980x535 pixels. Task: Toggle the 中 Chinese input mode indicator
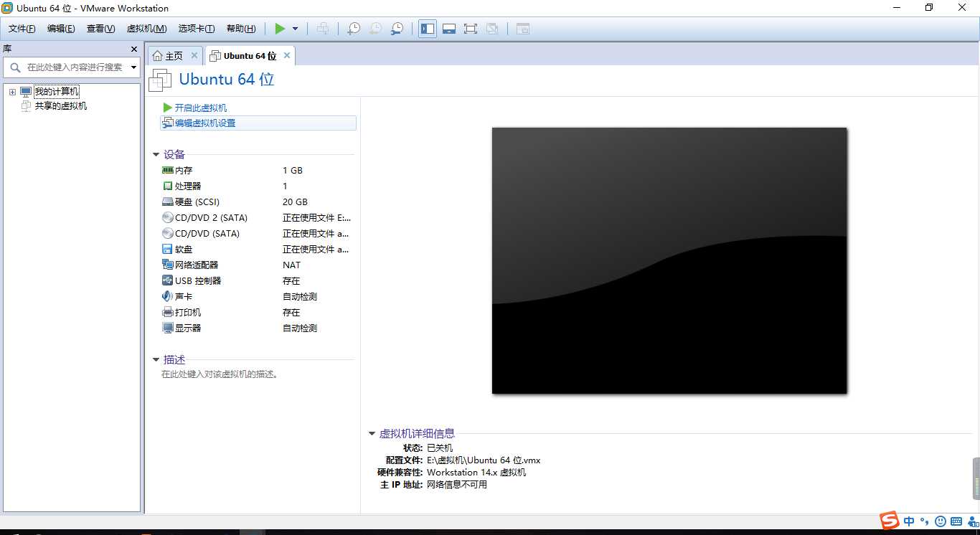(x=909, y=521)
